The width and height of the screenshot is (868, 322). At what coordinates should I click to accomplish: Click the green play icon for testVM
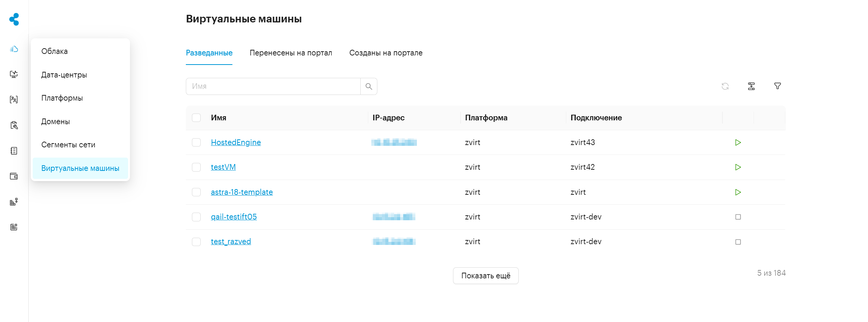coord(738,167)
